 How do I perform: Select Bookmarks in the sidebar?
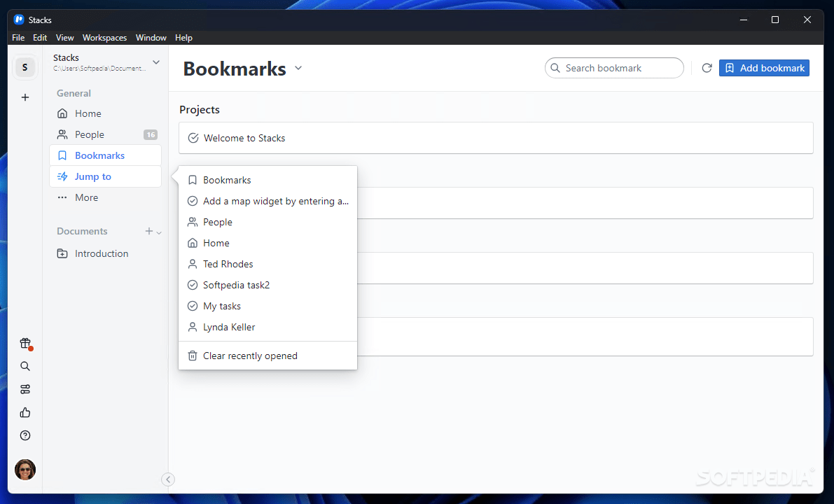pos(105,155)
